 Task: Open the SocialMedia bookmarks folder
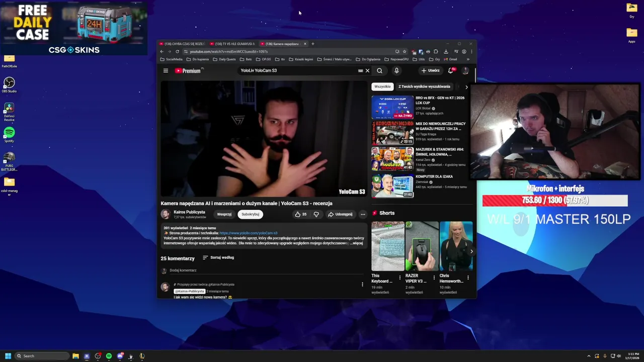[x=171, y=59]
